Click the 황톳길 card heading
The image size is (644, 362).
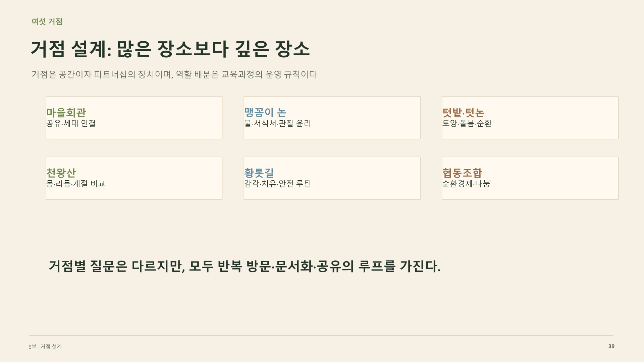(x=259, y=173)
